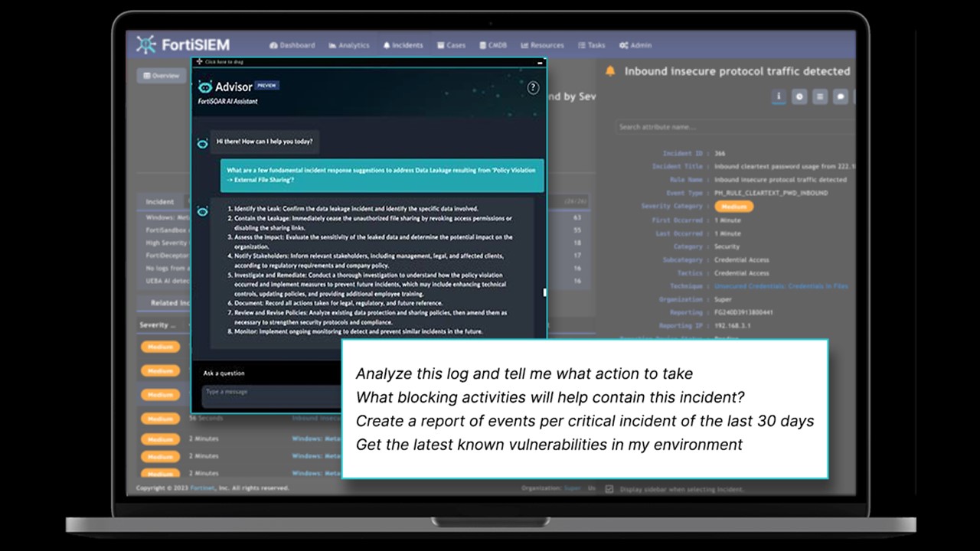Select the list events tab icon
The height and width of the screenshot is (551, 980).
click(x=820, y=96)
